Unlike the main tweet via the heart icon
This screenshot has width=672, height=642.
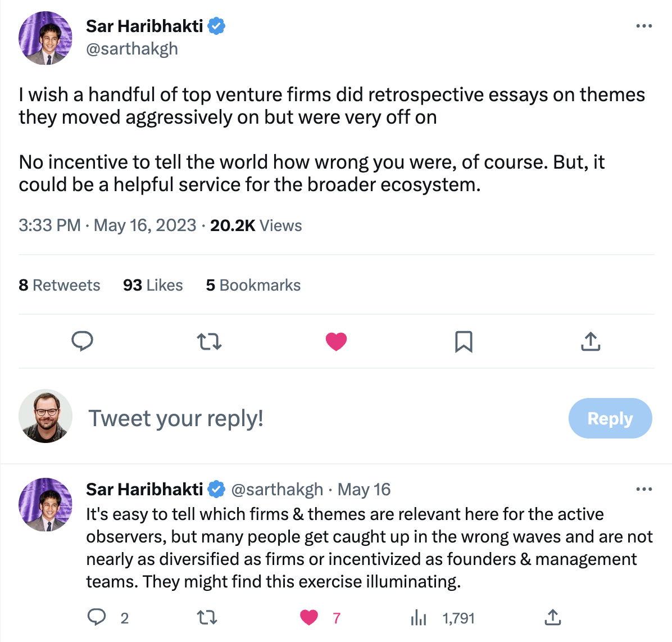(x=336, y=341)
